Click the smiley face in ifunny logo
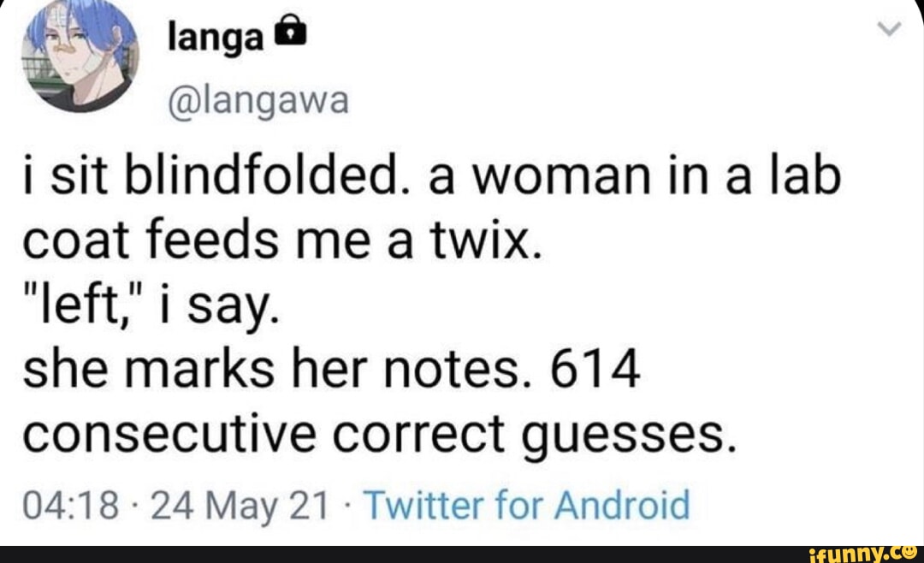Image resolution: width=924 pixels, height=563 pixels. (x=910, y=552)
